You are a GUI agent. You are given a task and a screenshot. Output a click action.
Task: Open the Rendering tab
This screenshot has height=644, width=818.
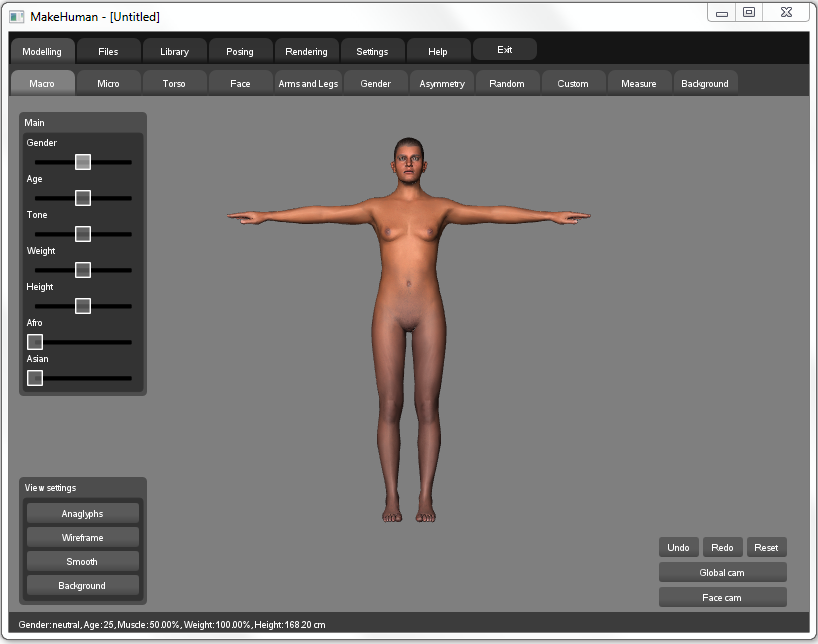tap(306, 51)
